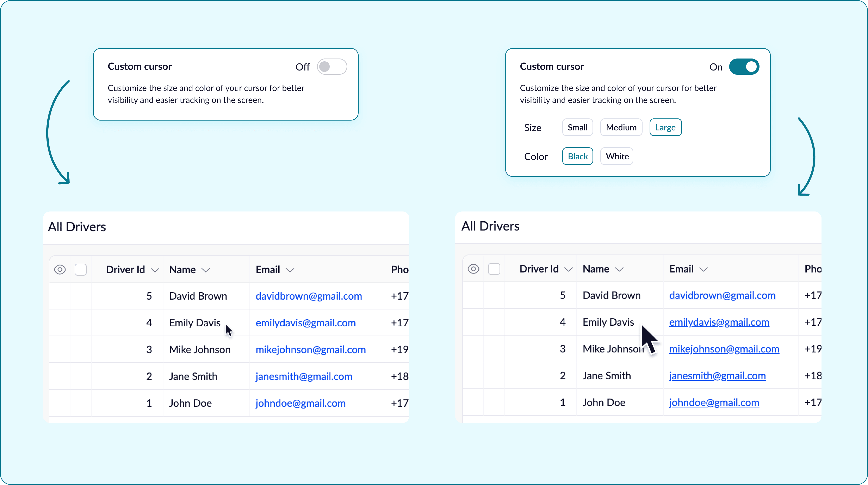
Task: Open Email column chevron in right table
Action: [x=704, y=269]
